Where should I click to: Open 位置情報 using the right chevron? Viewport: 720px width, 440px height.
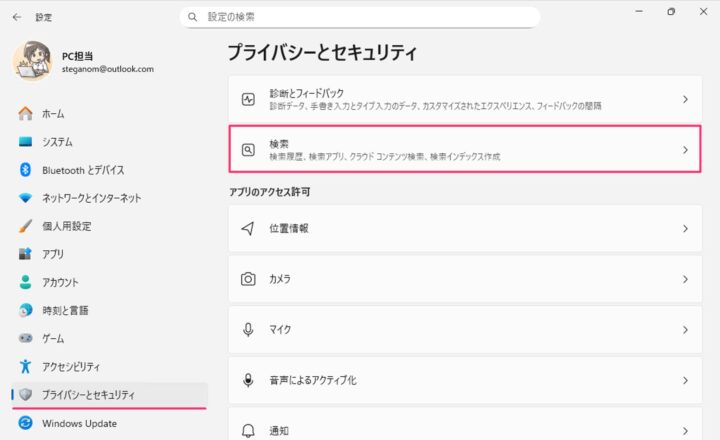tap(685, 229)
